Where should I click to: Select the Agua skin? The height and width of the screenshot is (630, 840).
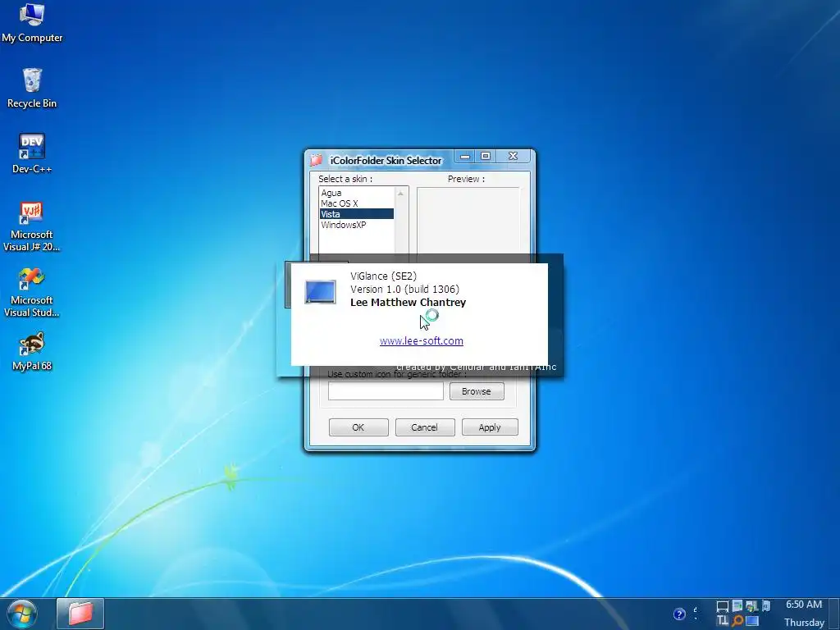click(356, 193)
